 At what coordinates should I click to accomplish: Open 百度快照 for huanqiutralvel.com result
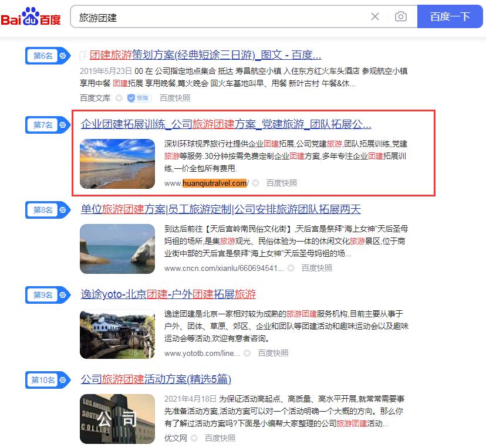click(281, 184)
